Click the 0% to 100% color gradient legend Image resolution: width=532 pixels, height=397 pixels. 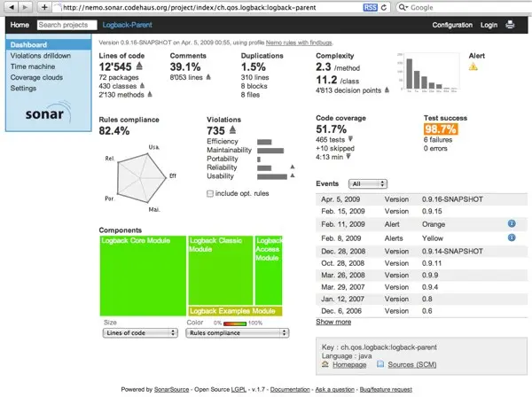point(235,323)
